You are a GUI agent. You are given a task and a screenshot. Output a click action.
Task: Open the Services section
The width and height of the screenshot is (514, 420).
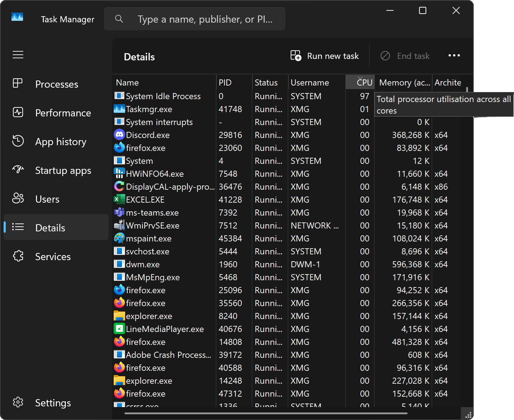click(53, 257)
